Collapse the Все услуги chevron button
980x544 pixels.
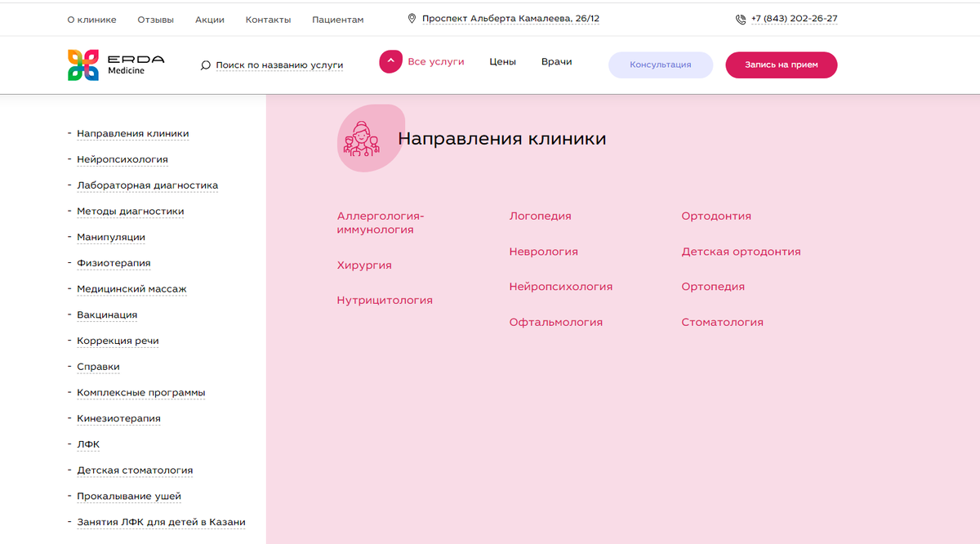(390, 61)
